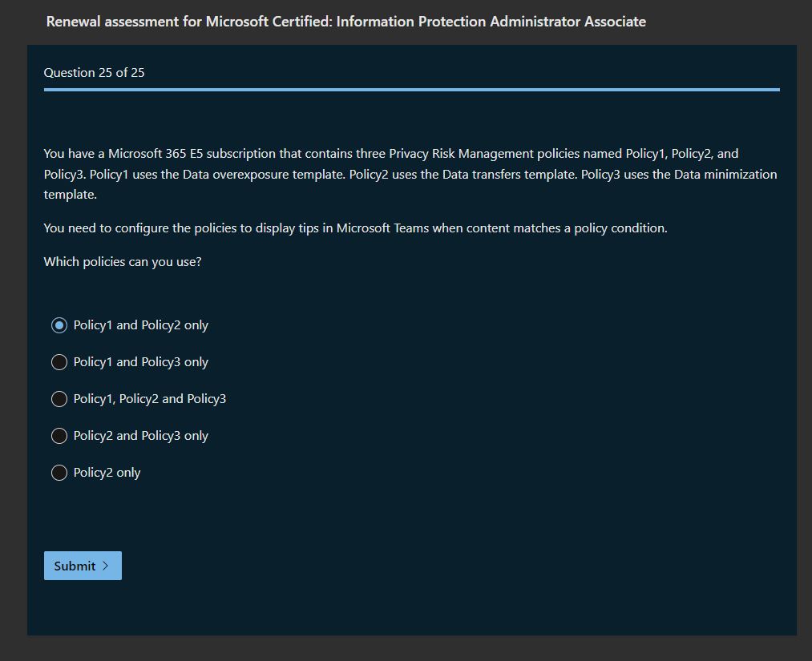
Task: Click the 'Renewal assessment' page title heading
Action: click(x=345, y=22)
